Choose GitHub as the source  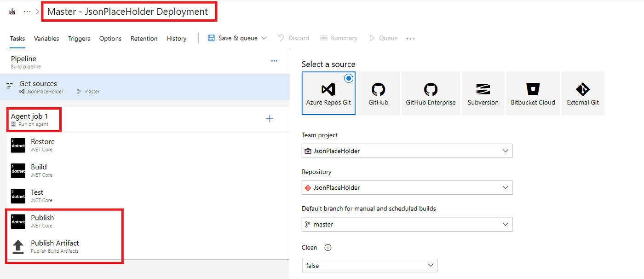378,93
